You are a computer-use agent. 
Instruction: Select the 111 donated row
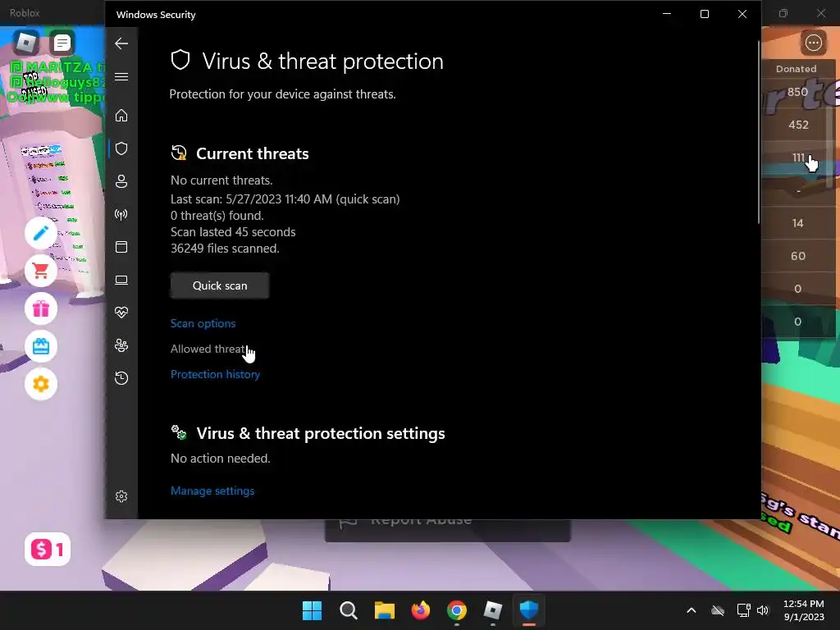click(798, 157)
